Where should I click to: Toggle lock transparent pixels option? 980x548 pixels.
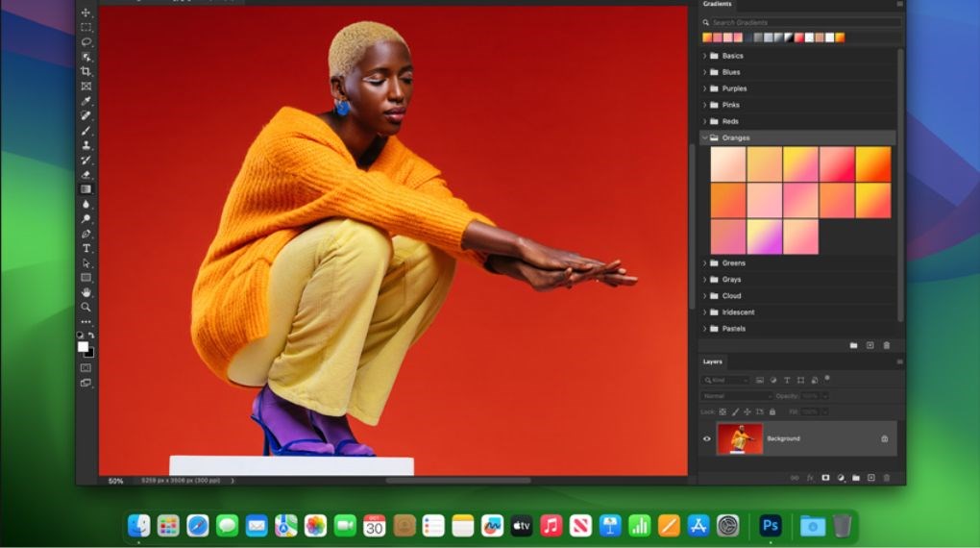pos(723,411)
